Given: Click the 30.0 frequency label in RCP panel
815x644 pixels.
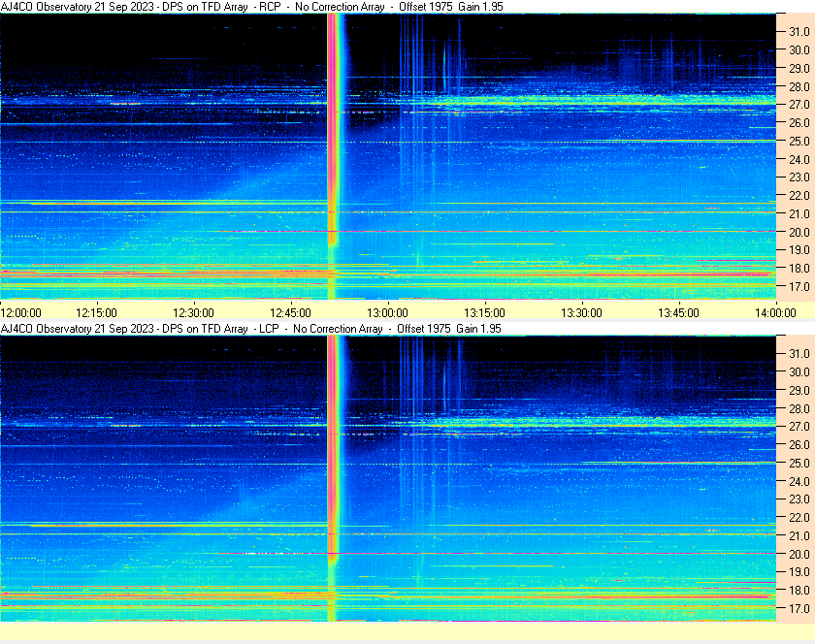Looking at the screenshot, I should click(799, 49).
